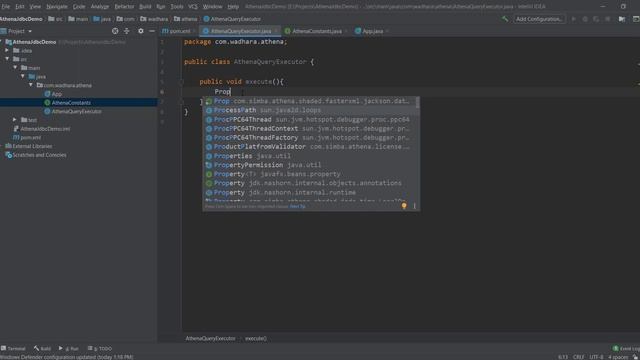Click Next Tip link in completion popup
The width and height of the screenshot is (640, 360).
(x=298, y=207)
